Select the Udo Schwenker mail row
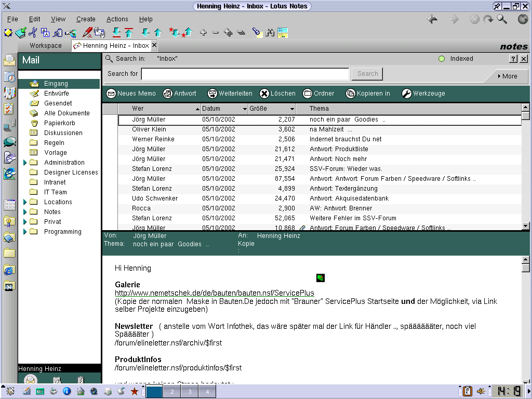This screenshot has width=532, height=399. [x=320, y=198]
